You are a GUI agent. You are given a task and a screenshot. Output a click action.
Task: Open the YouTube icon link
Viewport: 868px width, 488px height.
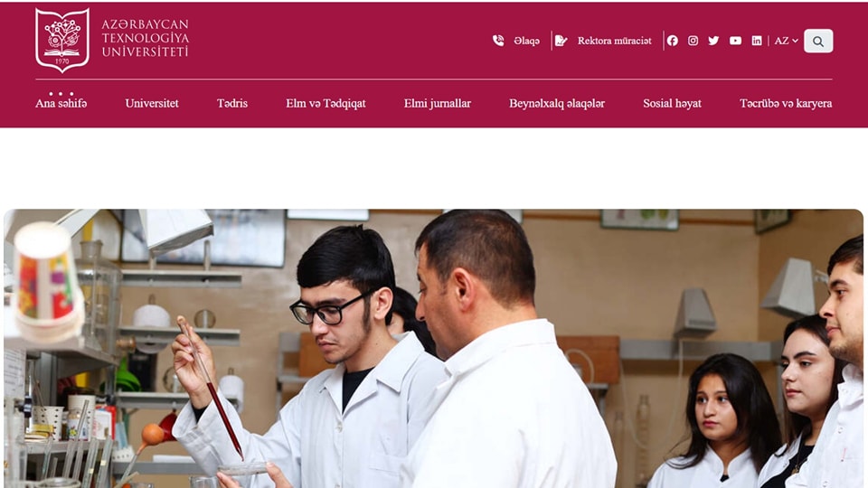pyautogui.click(x=735, y=41)
